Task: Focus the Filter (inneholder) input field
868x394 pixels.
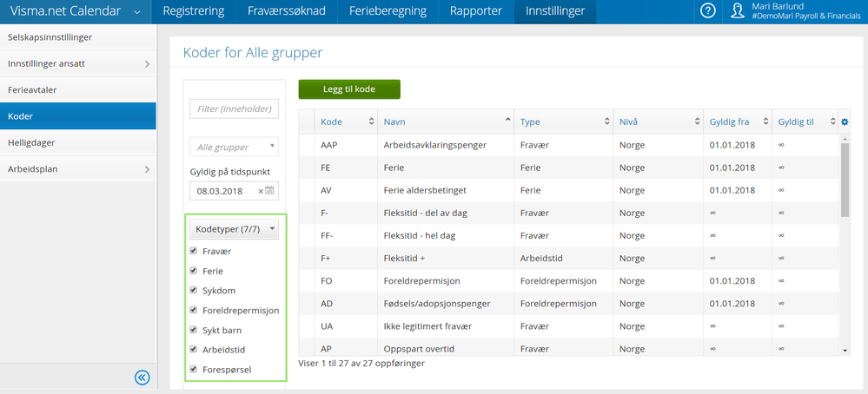Action: pos(234,108)
